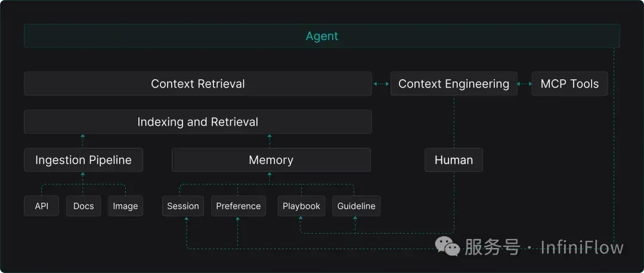The width and height of the screenshot is (644, 273).
Task: Select the API source node
Action: 42,206
